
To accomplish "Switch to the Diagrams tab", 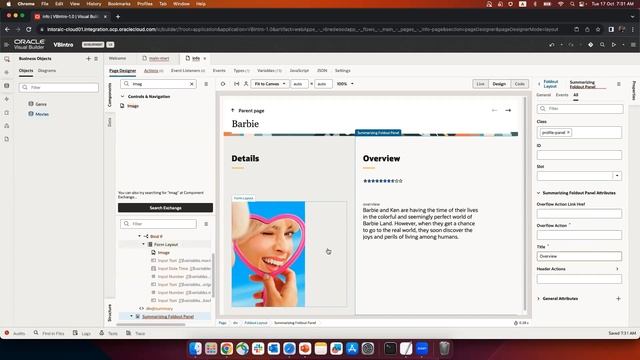I will (47, 71).
